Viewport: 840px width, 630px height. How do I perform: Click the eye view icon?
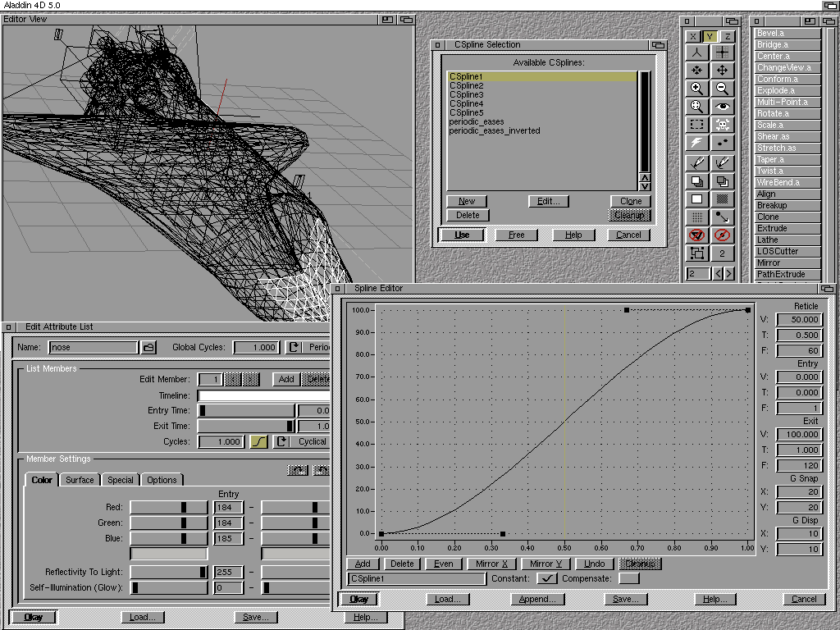[722, 107]
